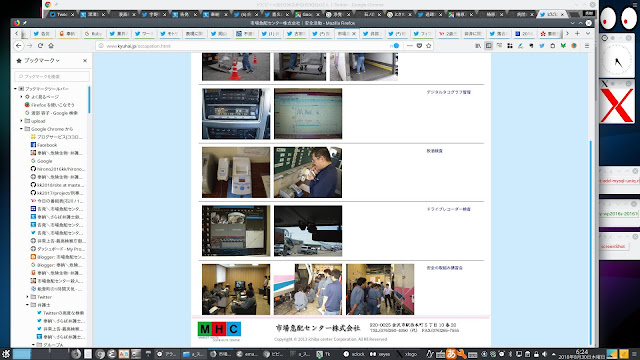The height and width of the screenshot is (360, 640).
Task: Click the volume speaker tray icon
Action: [545, 354]
